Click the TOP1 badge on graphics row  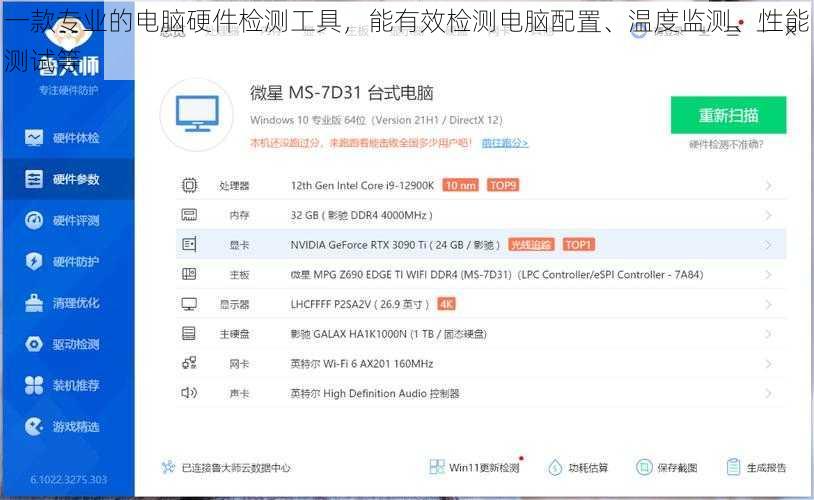(579, 245)
